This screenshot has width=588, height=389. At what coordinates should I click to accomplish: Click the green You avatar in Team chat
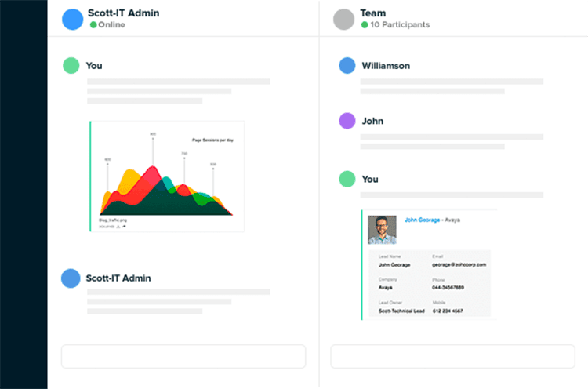click(x=347, y=179)
